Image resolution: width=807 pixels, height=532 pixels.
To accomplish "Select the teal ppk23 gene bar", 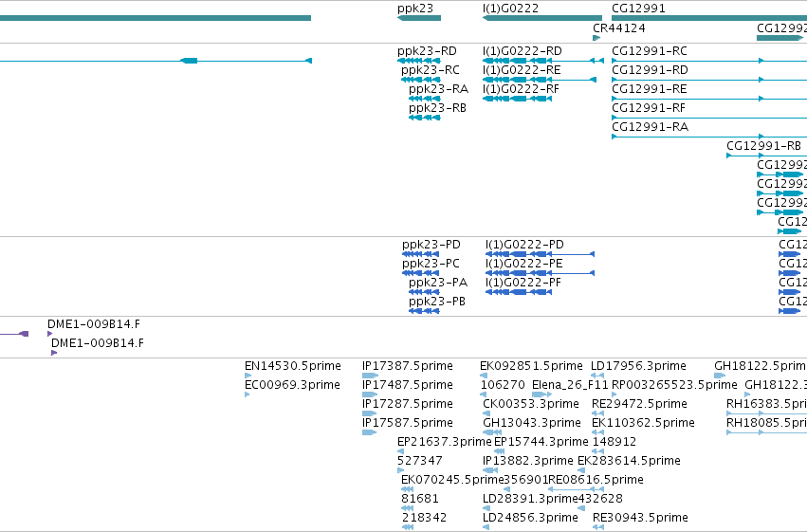I will tap(419, 18).
